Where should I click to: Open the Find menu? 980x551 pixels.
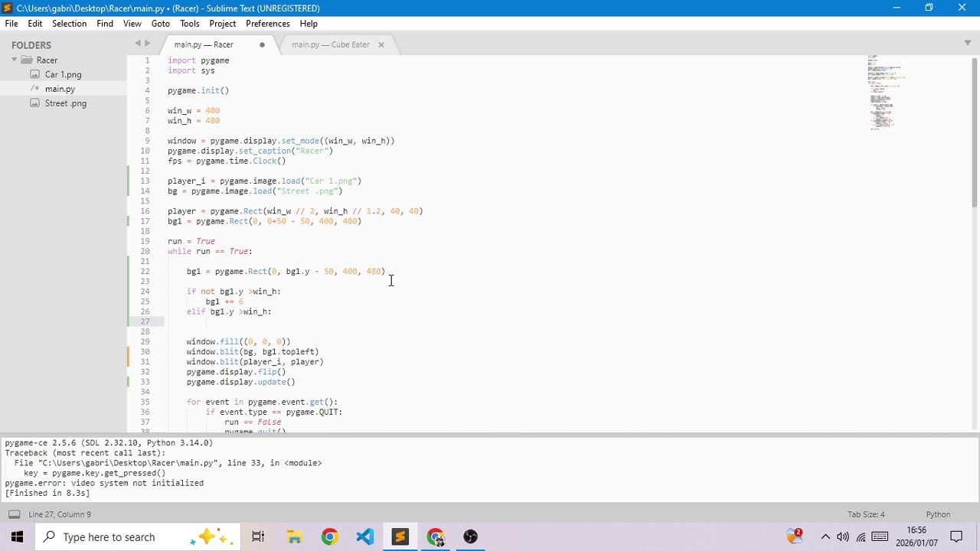coord(105,24)
